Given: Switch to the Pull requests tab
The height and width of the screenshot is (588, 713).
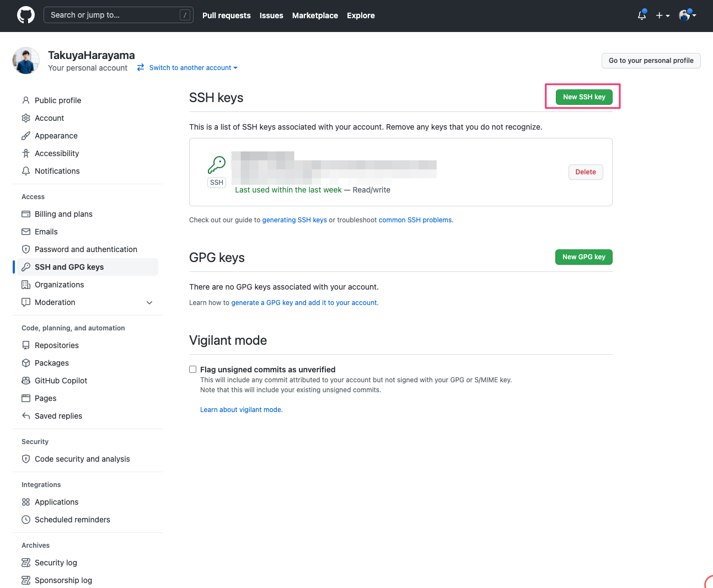Looking at the screenshot, I should (x=226, y=15).
